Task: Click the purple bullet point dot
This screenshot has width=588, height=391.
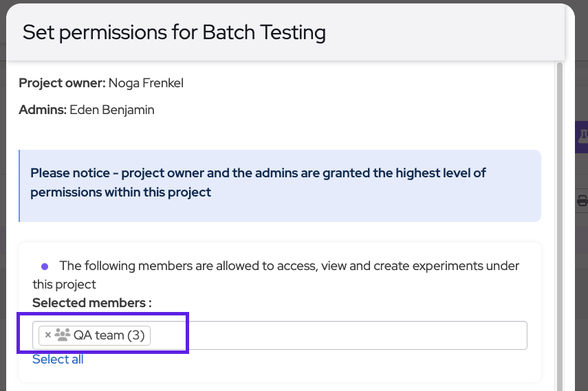Action: [x=45, y=267]
